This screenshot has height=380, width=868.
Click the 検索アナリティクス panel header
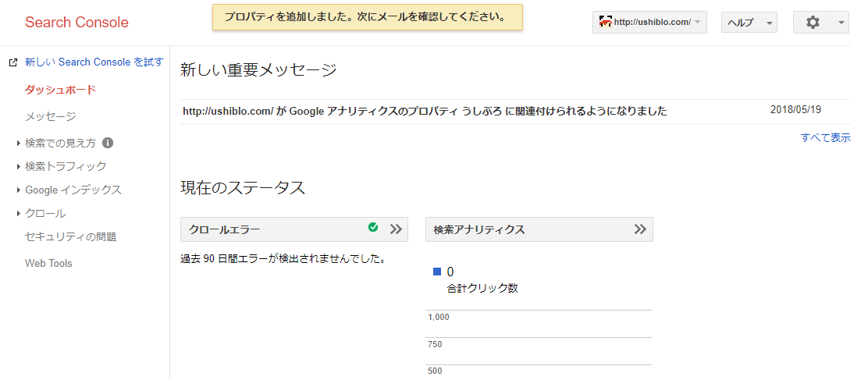coord(539,229)
